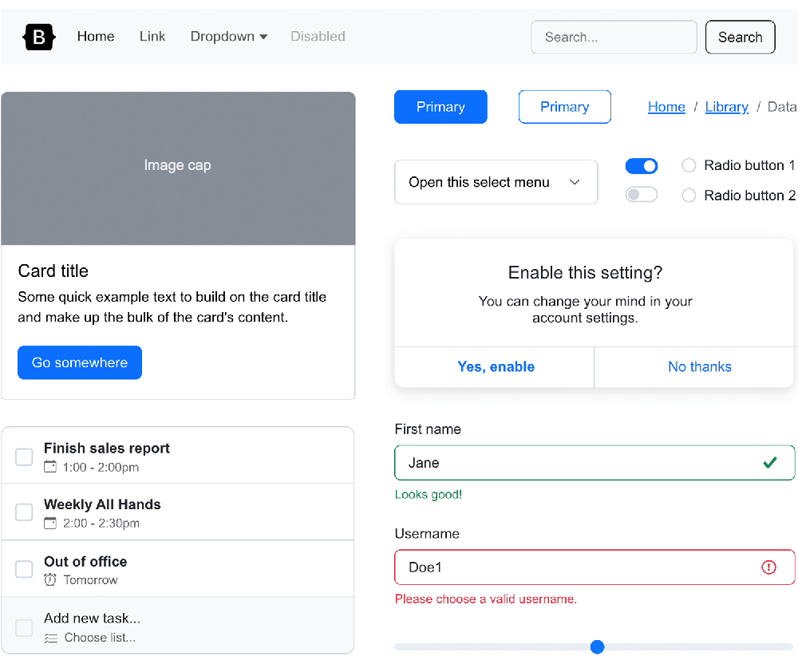The width and height of the screenshot is (798, 672).
Task: Click the 'Data' breadcrumb text
Action: click(782, 107)
